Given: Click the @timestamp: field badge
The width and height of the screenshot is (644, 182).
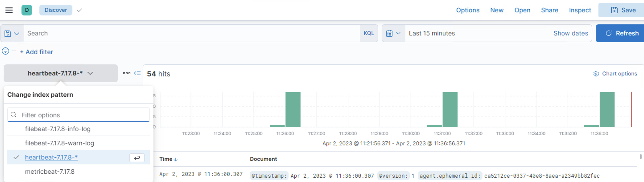Looking at the screenshot, I should click(x=269, y=176).
